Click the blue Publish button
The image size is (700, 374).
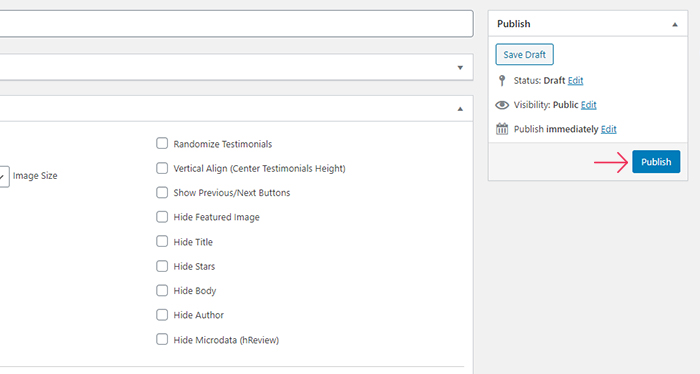pos(656,162)
